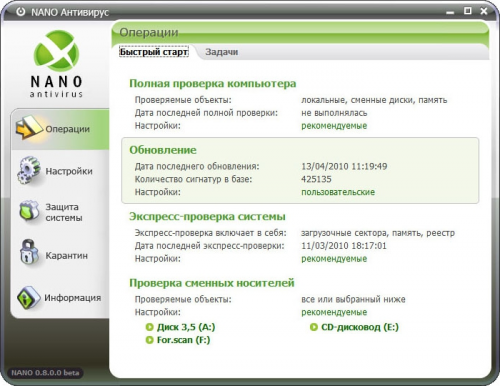Image resolution: width=500 pixels, height=386 pixels.
Task: Start Обновление of the database
Action: [163, 150]
